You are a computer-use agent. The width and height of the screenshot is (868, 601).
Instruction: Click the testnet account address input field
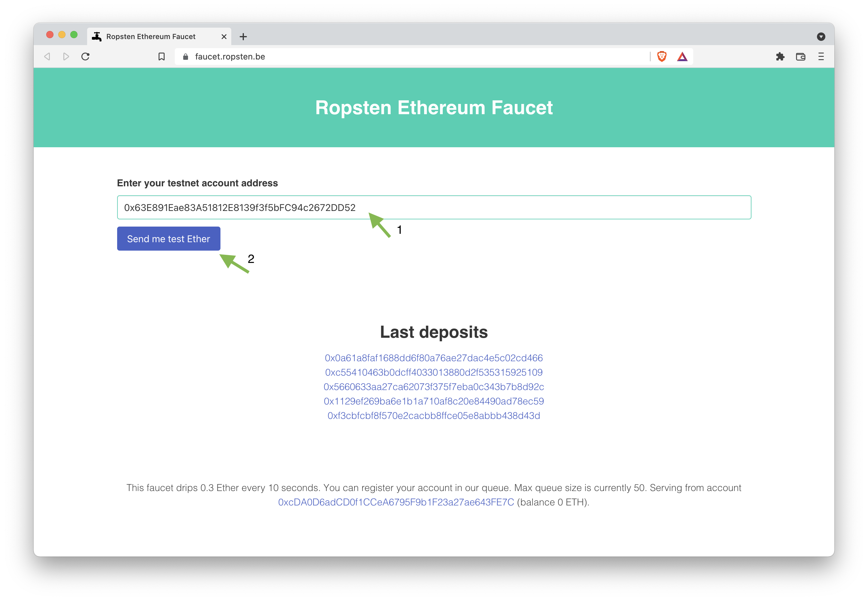(x=434, y=207)
